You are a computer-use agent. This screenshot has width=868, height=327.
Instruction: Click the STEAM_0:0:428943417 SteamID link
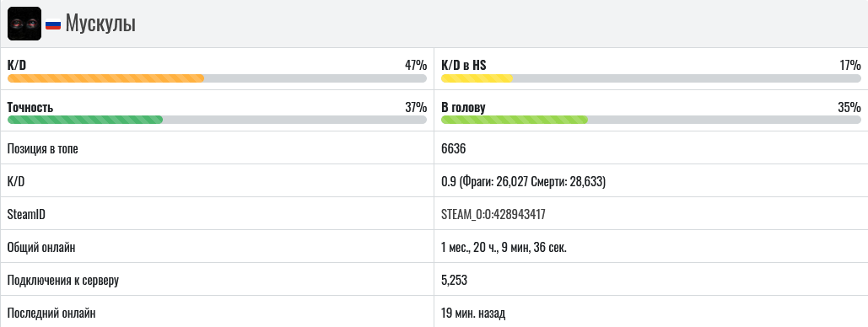click(x=493, y=215)
